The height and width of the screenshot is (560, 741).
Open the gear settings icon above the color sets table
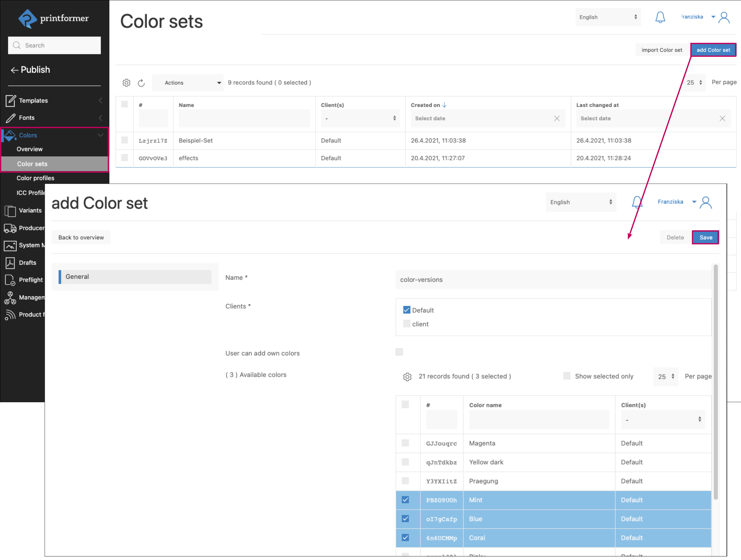tap(126, 83)
